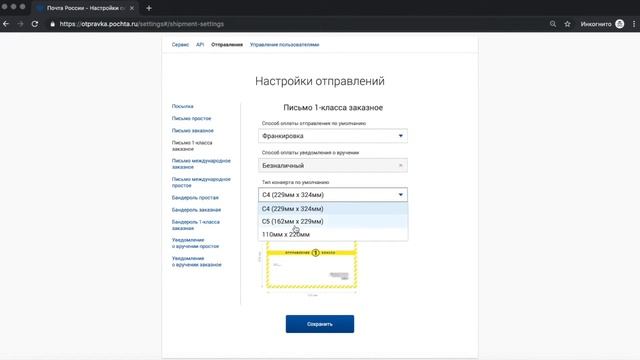Viewport: 640px width, 360px height.
Task: Select Письмо заказное in sidebar
Action: (x=193, y=131)
